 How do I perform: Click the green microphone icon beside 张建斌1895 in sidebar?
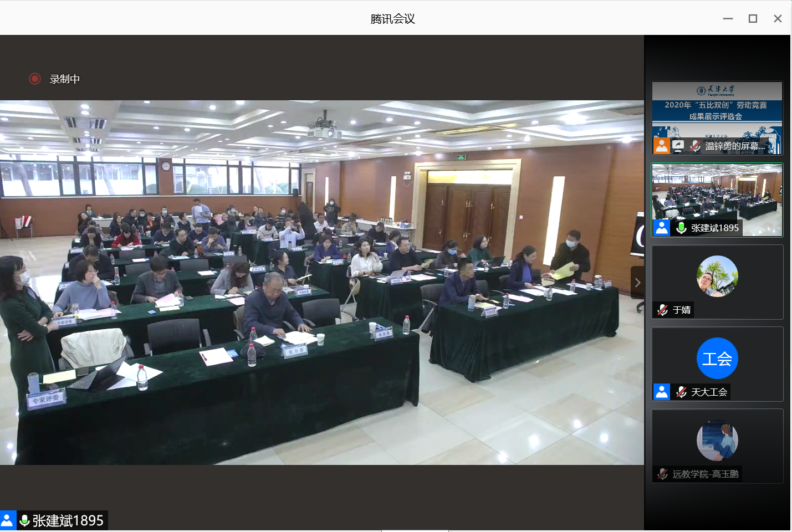(681, 227)
